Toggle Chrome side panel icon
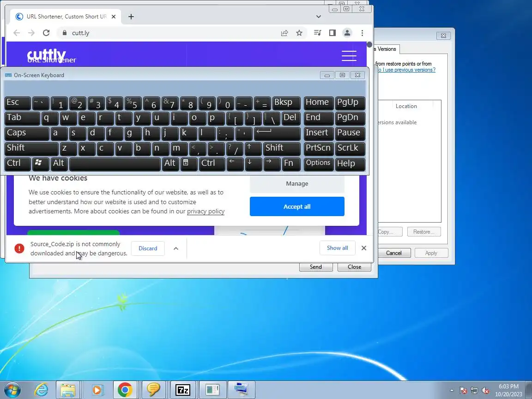Image resolution: width=532 pixels, height=399 pixels. tap(332, 33)
